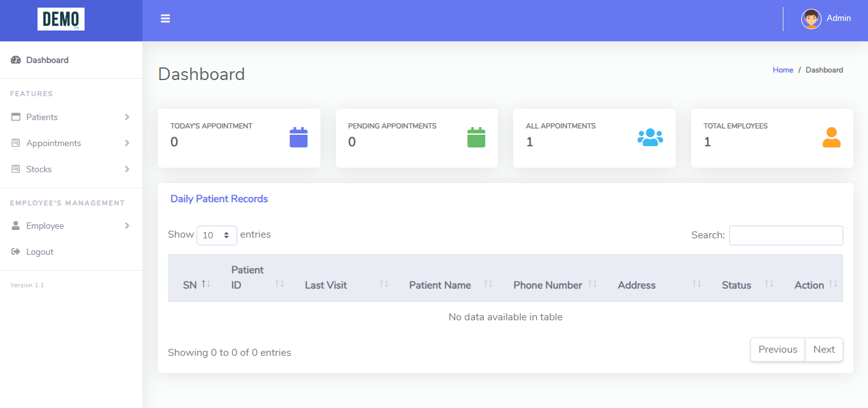Click the Previous pagination button
The width and height of the screenshot is (868, 408).
point(777,350)
